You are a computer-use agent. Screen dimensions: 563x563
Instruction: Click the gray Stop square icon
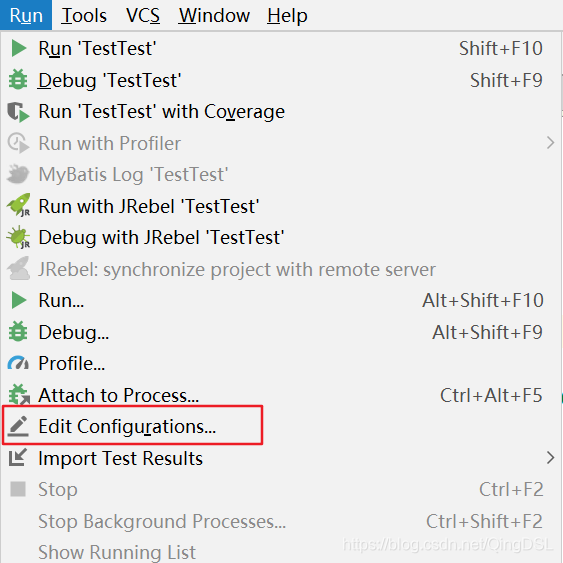pyautogui.click(x=18, y=489)
